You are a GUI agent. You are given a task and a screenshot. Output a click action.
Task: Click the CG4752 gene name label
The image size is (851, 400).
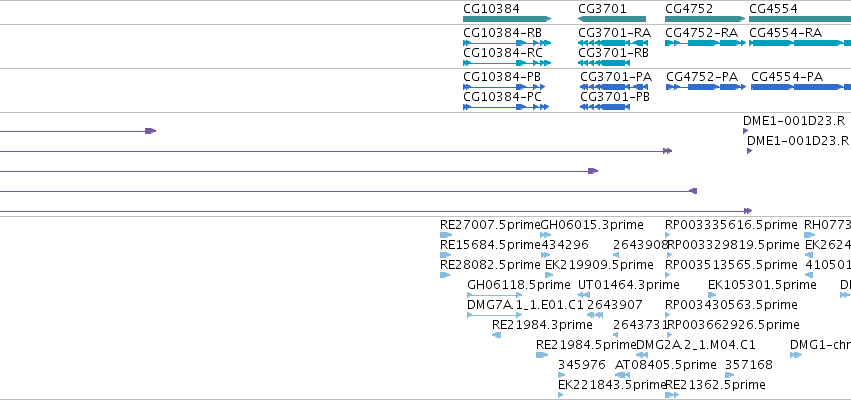pos(689,9)
